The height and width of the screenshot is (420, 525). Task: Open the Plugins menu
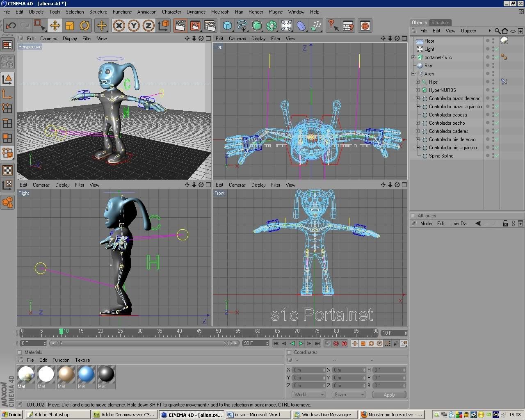[276, 12]
